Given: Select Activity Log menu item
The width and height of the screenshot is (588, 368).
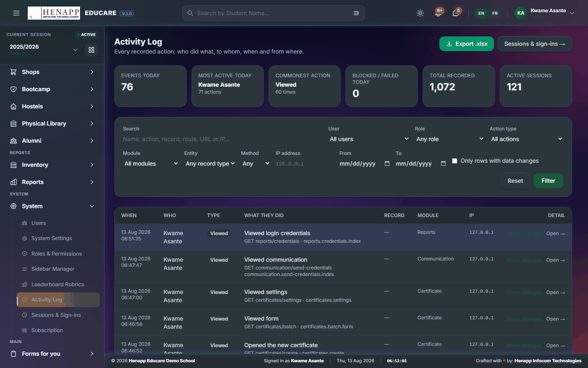Looking at the screenshot, I should 58,300.
